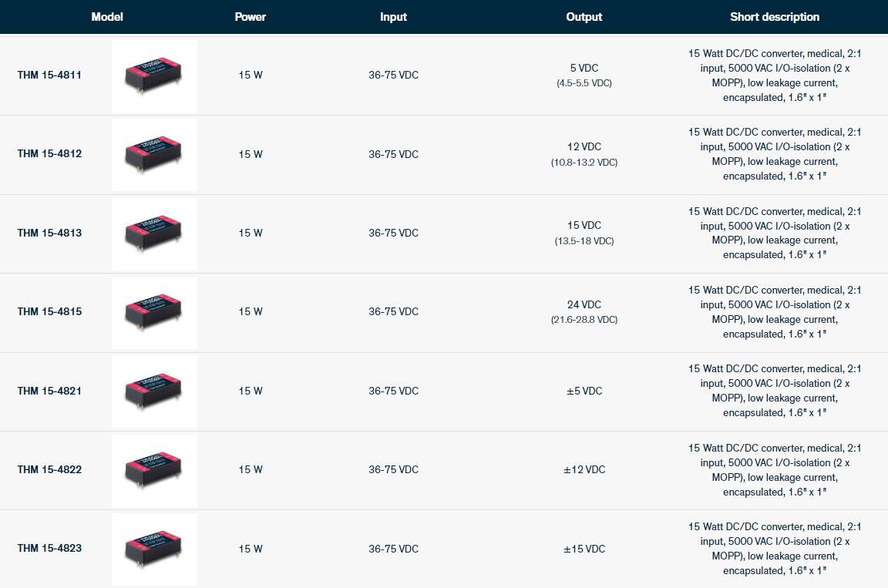
Task: Sort by the Power column header
Action: 251,17
